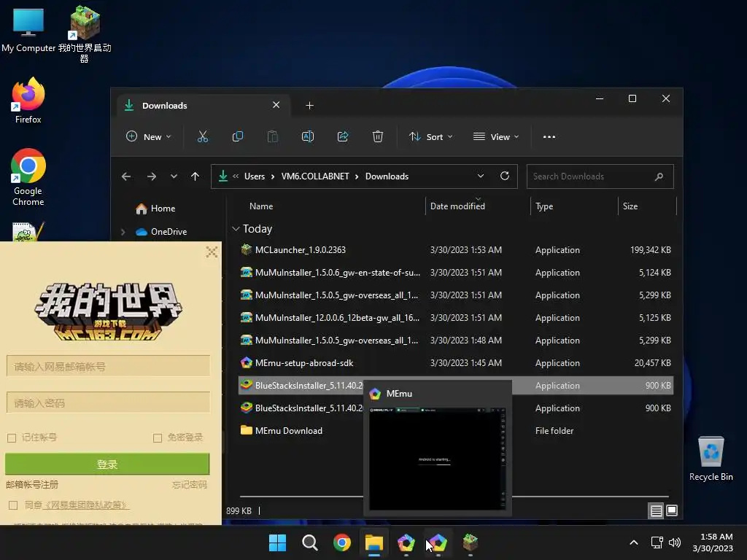Click the MEmu window preview thumbnail
Image resolution: width=747 pixels, height=560 pixels.
point(438,459)
